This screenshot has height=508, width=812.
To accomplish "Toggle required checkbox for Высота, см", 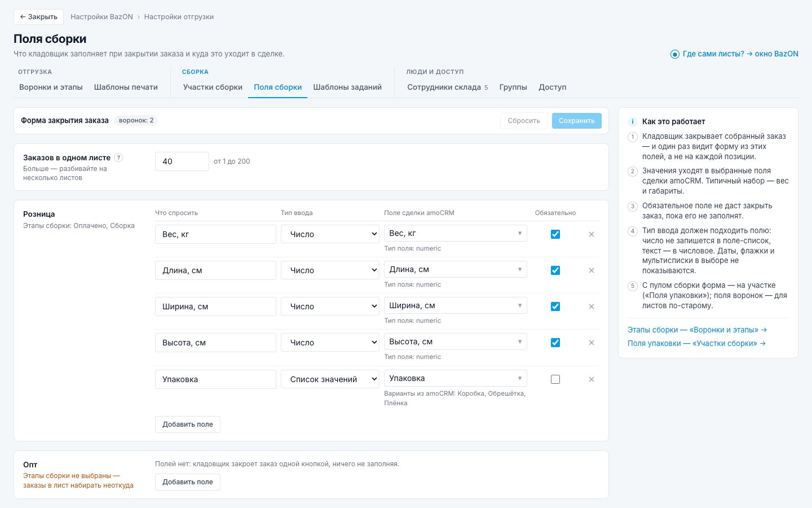I will (555, 343).
